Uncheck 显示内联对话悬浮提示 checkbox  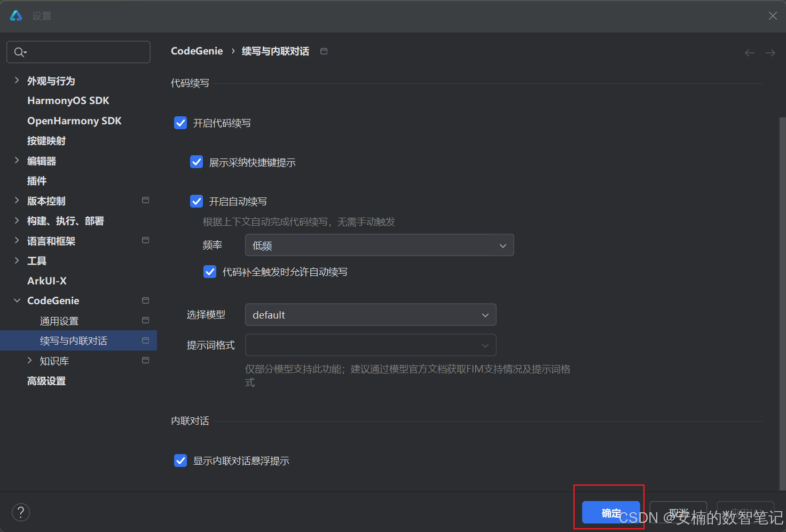click(x=180, y=460)
